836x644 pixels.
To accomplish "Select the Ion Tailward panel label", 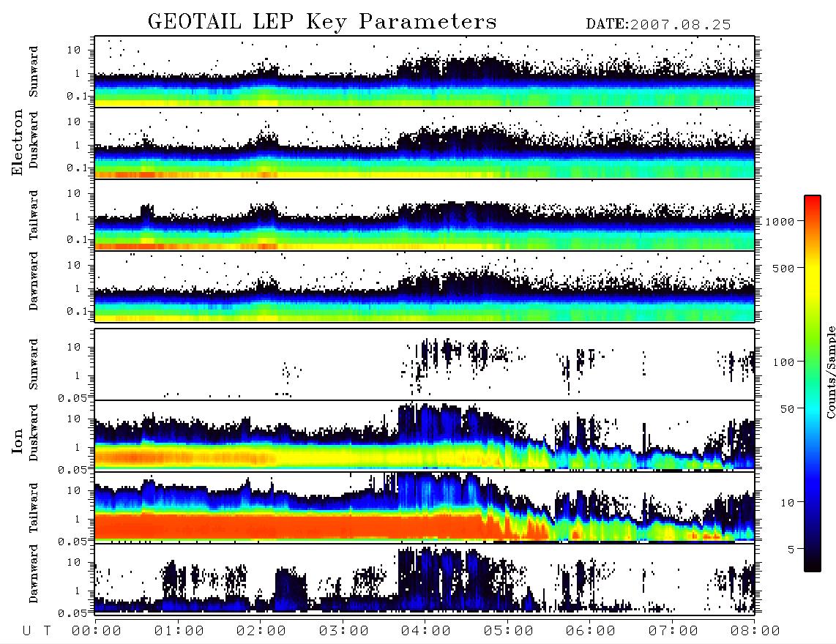I will pos(34,508).
